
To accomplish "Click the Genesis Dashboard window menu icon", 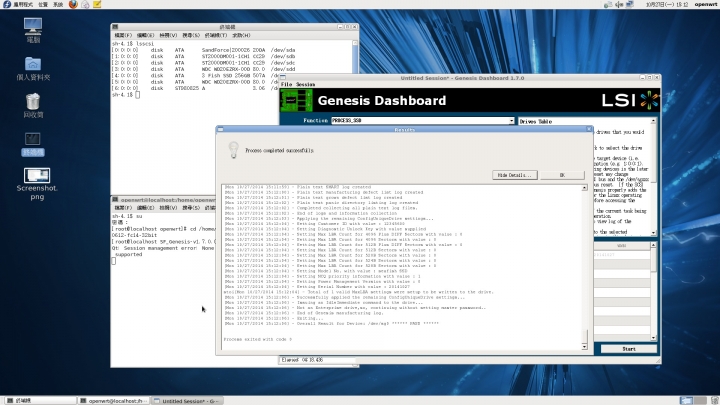I will [x=283, y=78].
